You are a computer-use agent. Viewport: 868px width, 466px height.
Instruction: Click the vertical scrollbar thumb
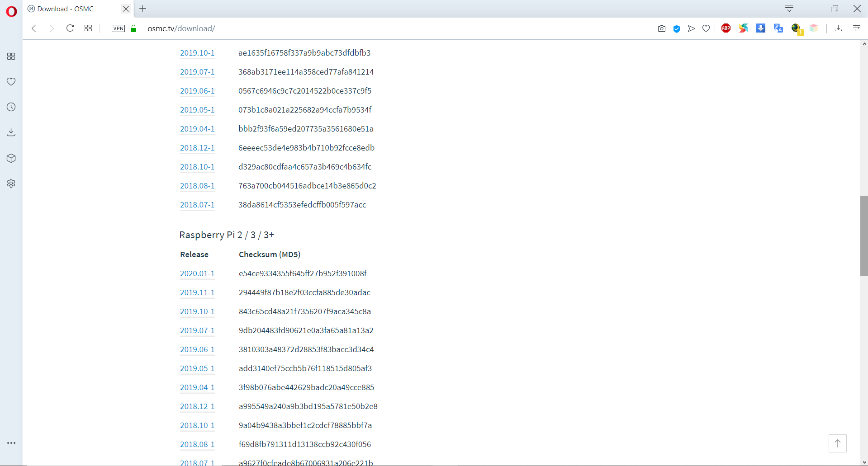click(x=864, y=235)
